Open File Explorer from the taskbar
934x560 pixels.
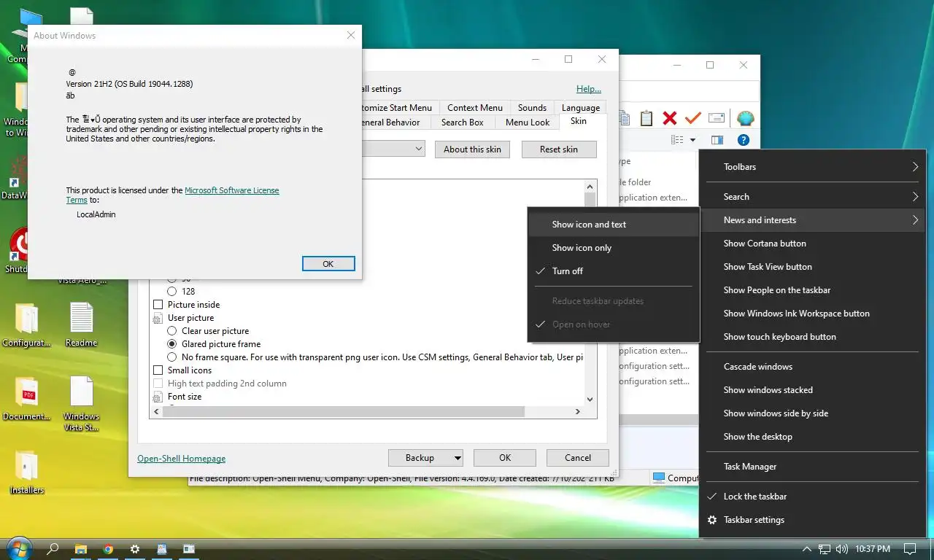pos(80,549)
